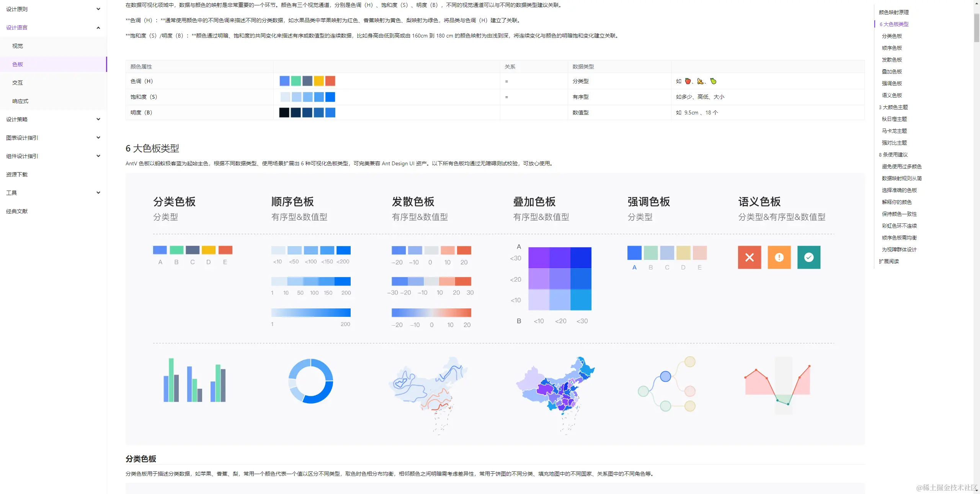Click the red-green area line chart
The image size is (980, 494).
tap(777, 384)
